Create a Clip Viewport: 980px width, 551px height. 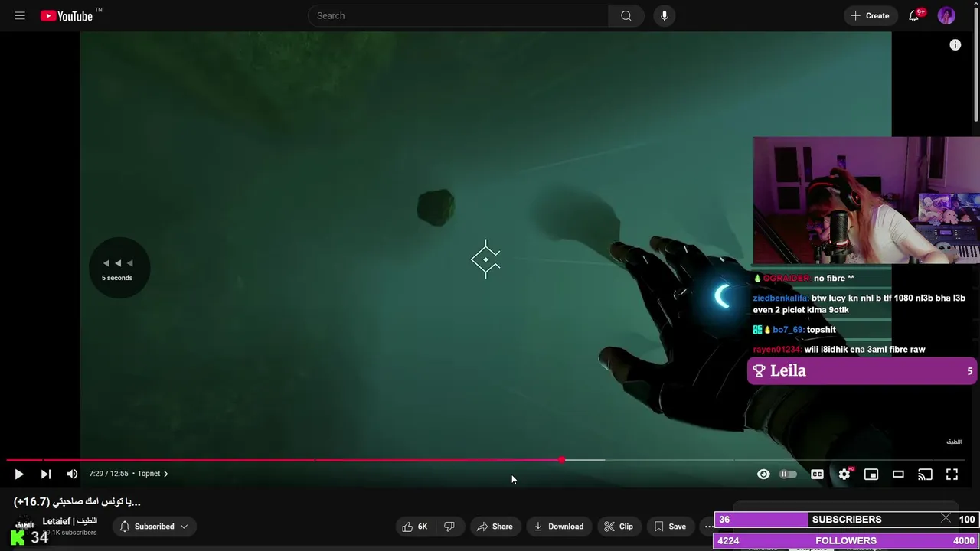618,527
